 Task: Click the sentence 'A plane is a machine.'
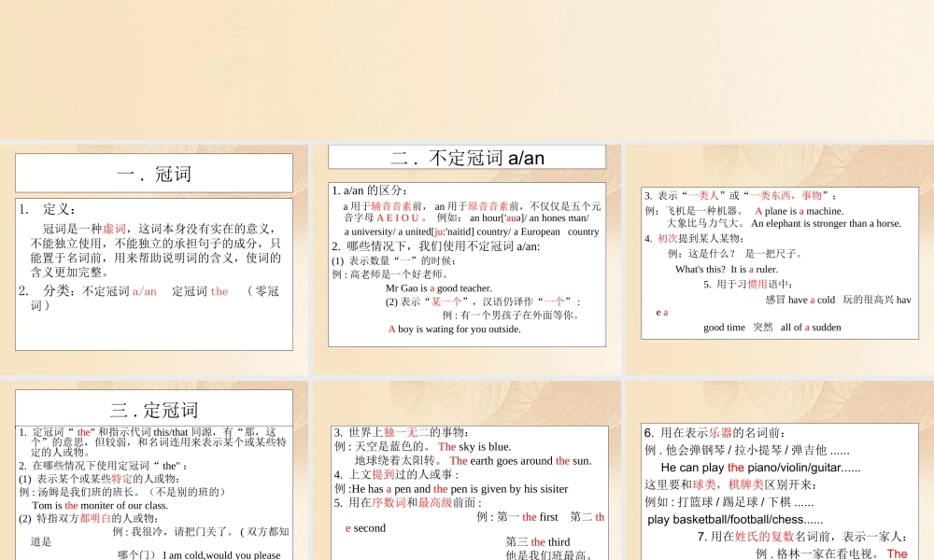click(799, 211)
